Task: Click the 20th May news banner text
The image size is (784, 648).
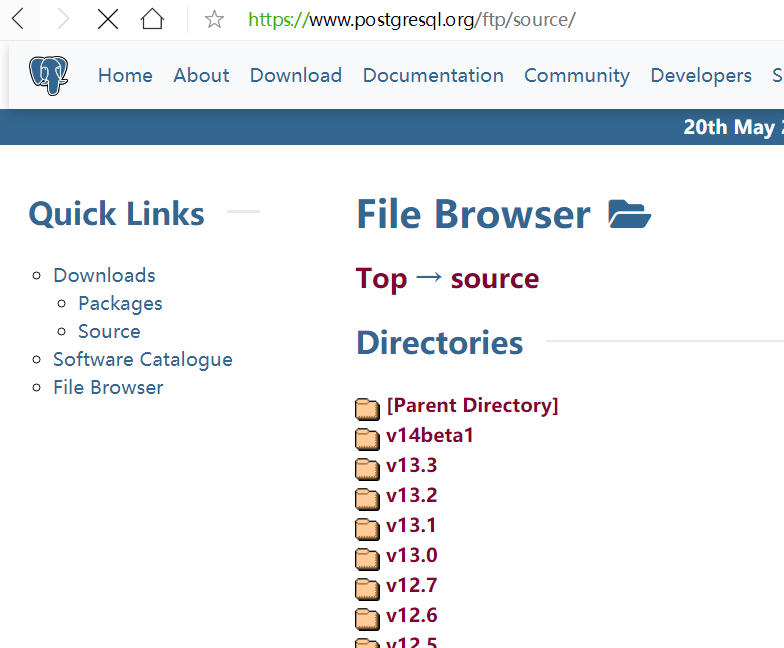Action: (x=734, y=127)
